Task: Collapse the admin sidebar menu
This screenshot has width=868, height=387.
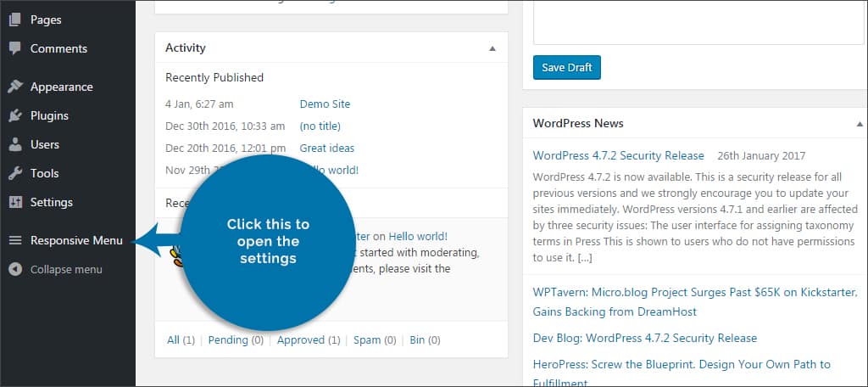Action: [x=65, y=269]
